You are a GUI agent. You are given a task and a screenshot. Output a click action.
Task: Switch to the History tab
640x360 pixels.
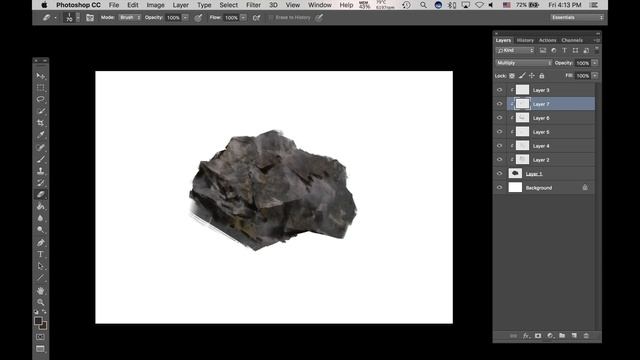pyautogui.click(x=525, y=40)
